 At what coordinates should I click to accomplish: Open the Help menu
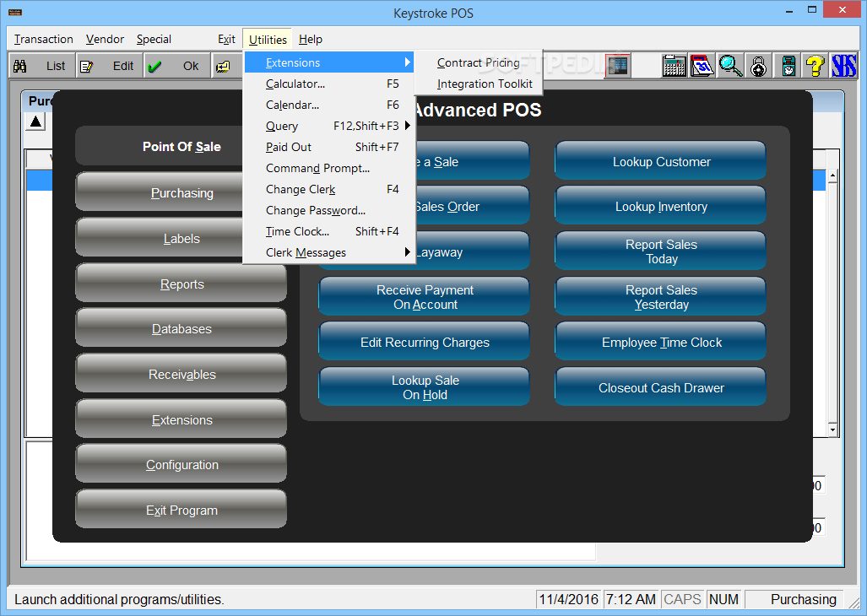pos(311,39)
